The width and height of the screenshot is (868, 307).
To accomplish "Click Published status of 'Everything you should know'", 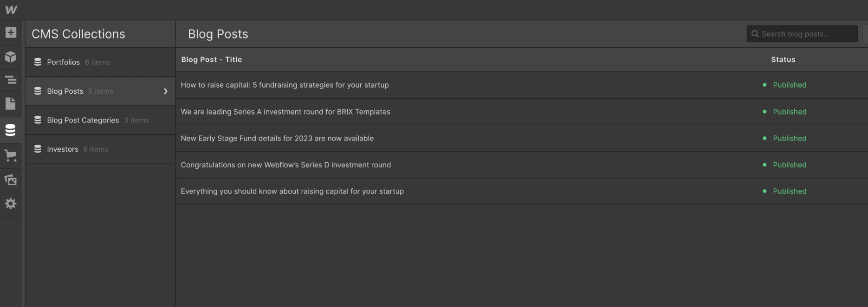I will point(790,191).
